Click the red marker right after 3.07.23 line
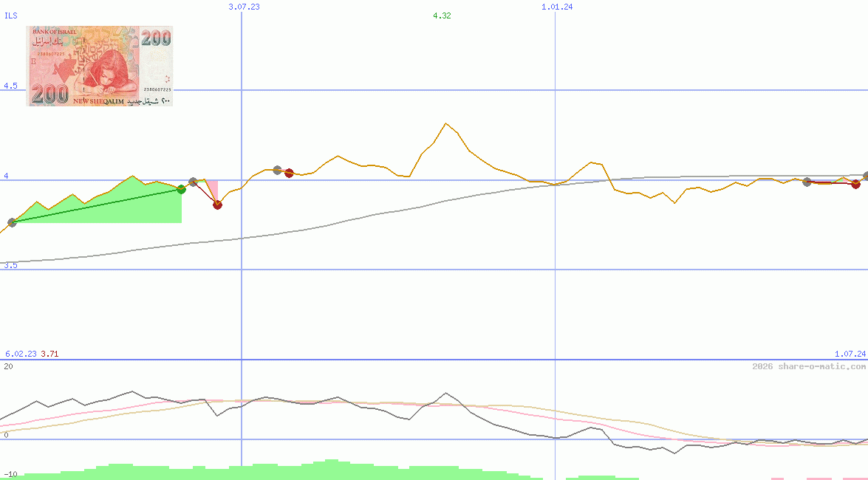Viewport: 868px width, 480px height. [x=290, y=174]
